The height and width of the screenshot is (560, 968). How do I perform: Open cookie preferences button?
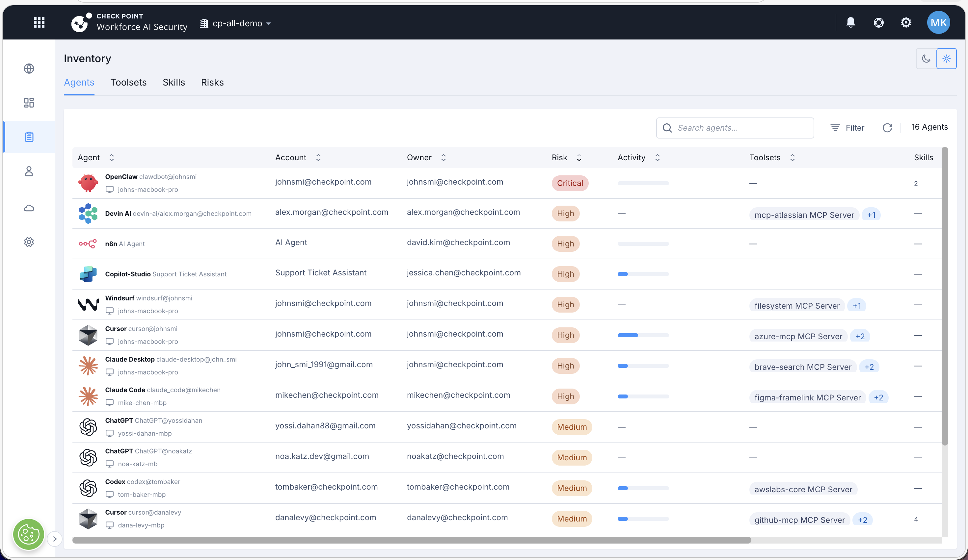pos(28,534)
